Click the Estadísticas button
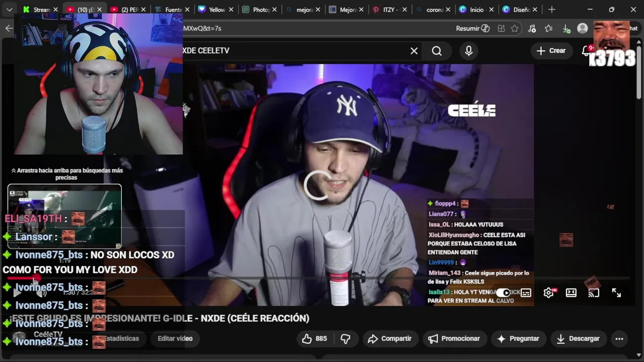 (x=121, y=338)
